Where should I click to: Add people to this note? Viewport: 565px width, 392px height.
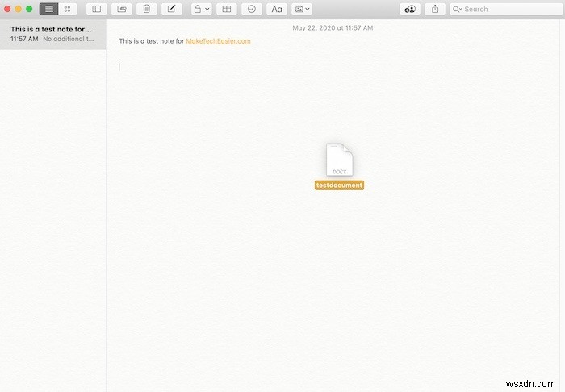[x=410, y=9]
